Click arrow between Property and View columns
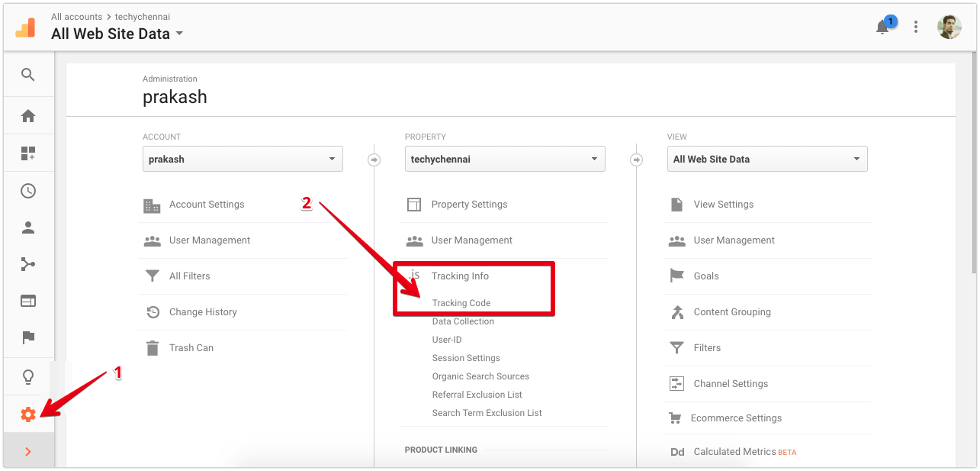The image size is (980, 471). point(636,160)
